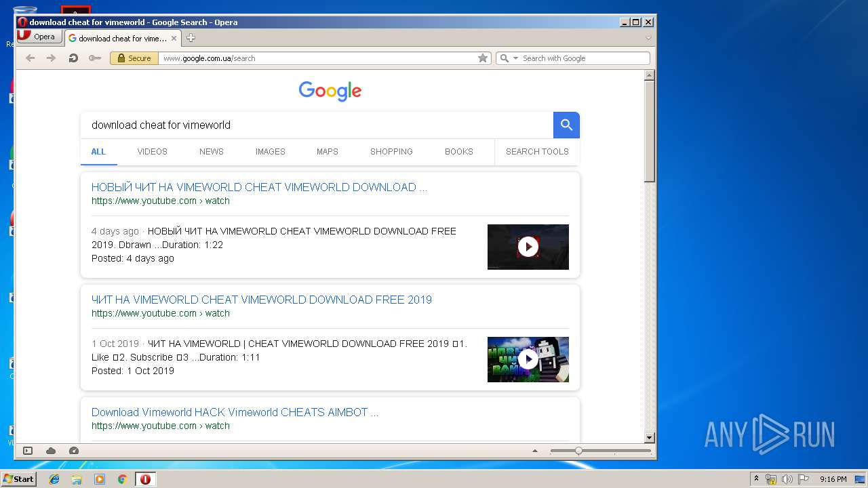
Task: Open the volume speaker tray icon
Action: click(x=787, y=479)
